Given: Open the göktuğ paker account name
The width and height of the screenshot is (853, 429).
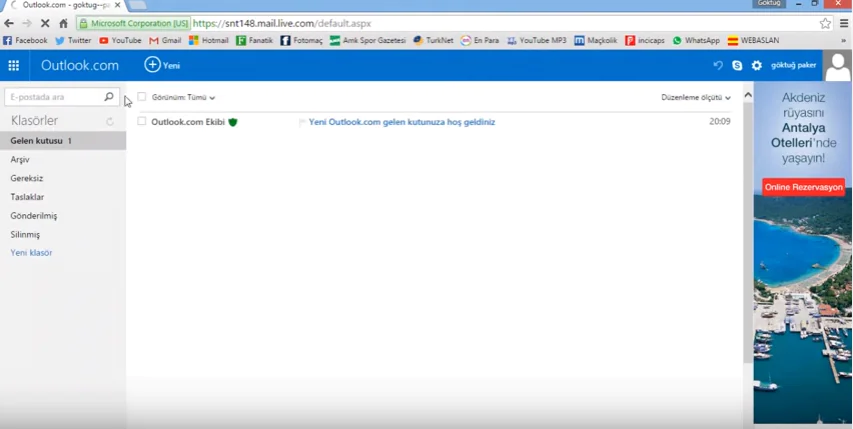Looking at the screenshot, I should [x=793, y=65].
